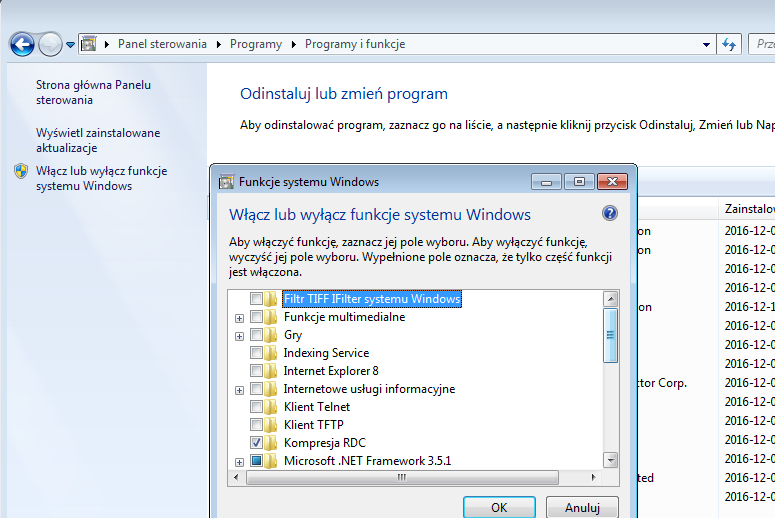
Task: Expand arrow after Programy breadcrumb
Action: coord(294,44)
